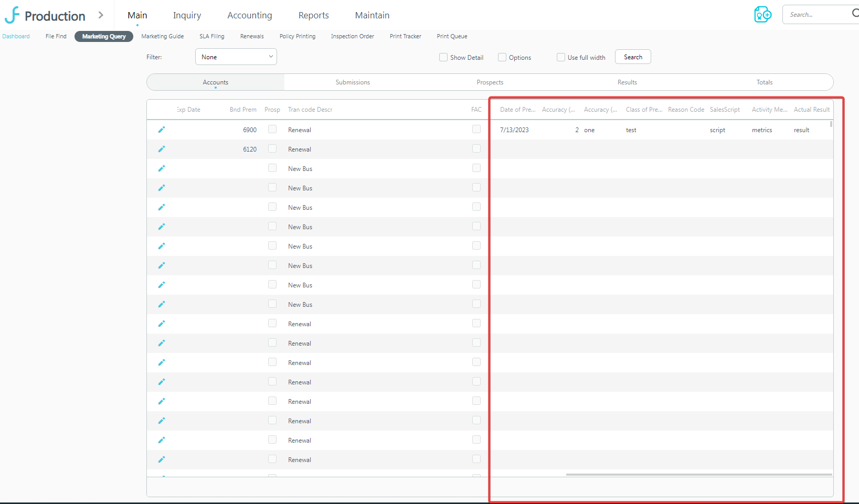Click the edit pencil on the 6900 row
The height and width of the screenshot is (504, 859).
point(162,130)
